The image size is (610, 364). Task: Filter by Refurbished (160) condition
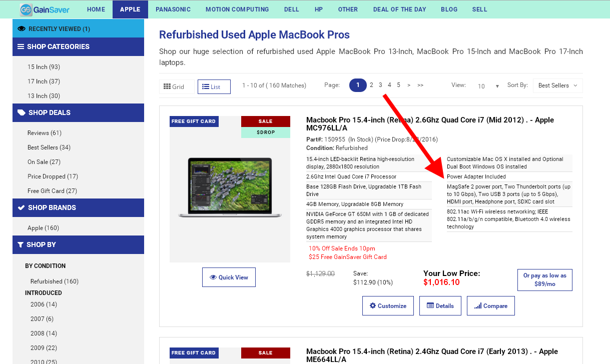(x=55, y=281)
